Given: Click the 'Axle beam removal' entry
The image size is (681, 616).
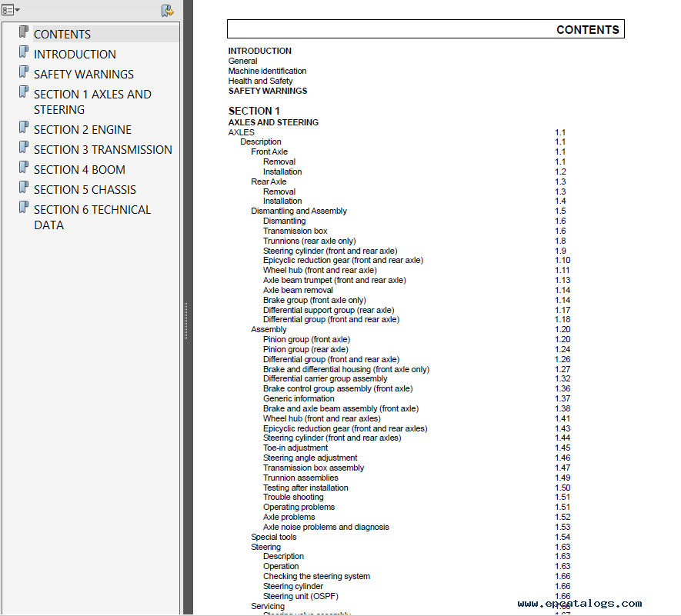Looking at the screenshot, I should click(298, 290).
